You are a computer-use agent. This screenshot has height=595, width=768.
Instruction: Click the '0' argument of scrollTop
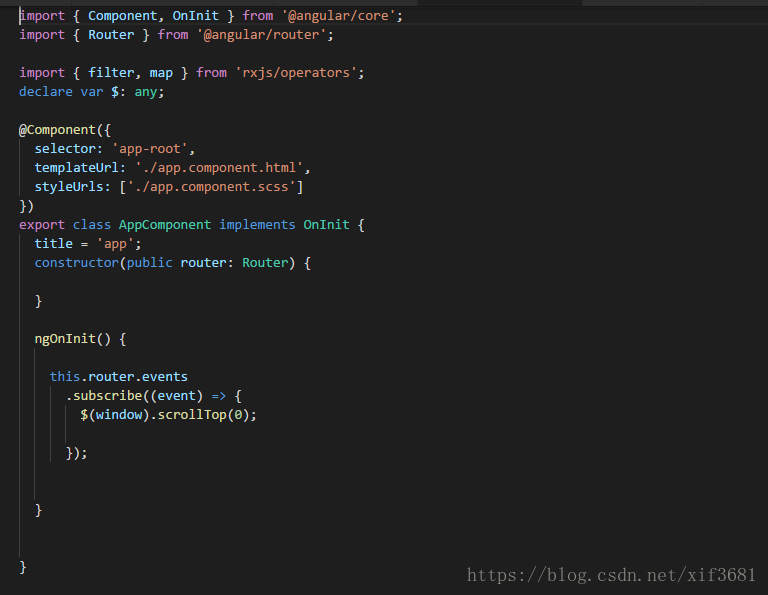(238, 415)
